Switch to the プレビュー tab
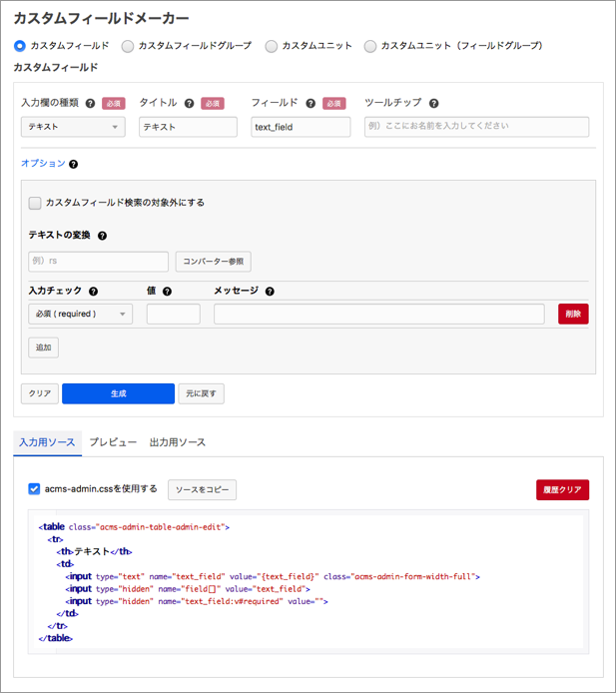Image resolution: width=616 pixels, height=693 pixels. [113, 442]
